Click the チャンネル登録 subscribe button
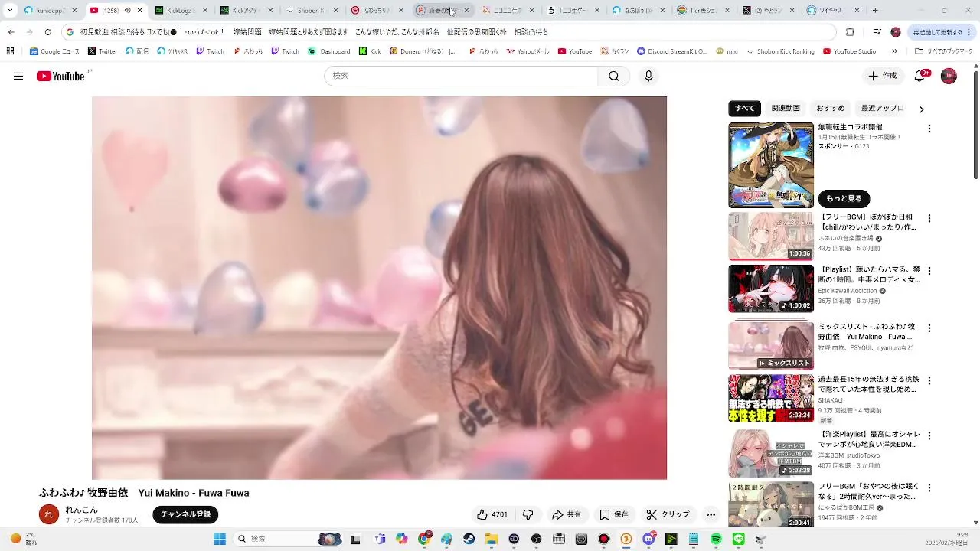Viewport: 980px width, 551px height. [185, 514]
